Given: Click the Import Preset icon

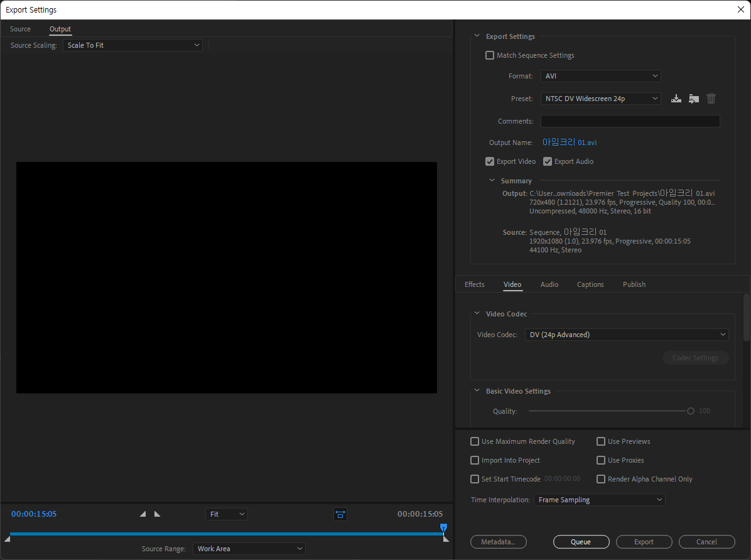Looking at the screenshot, I should [693, 99].
